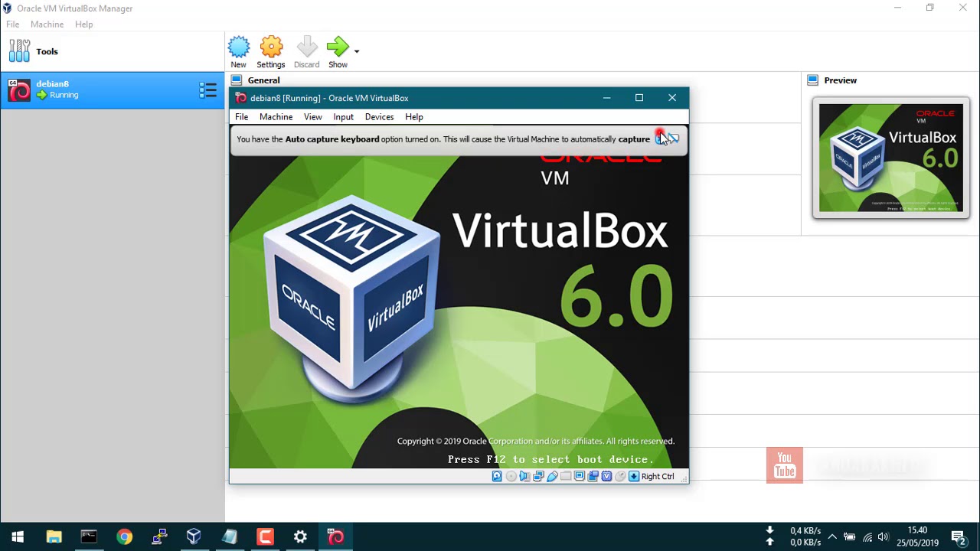980x551 pixels.
Task: Show hidden system tray icons chevron
Action: pos(832,536)
